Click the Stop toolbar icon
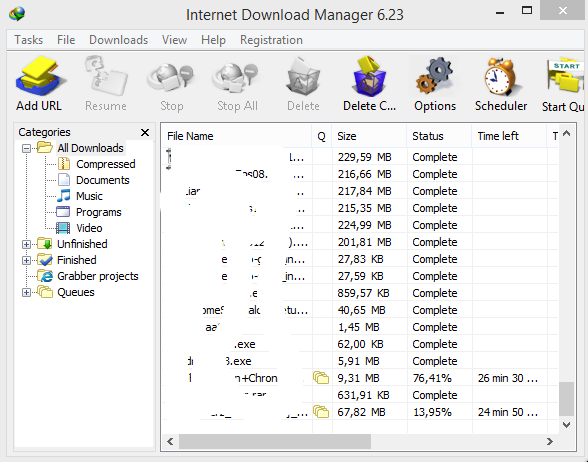588x462 pixels. pyautogui.click(x=171, y=78)
